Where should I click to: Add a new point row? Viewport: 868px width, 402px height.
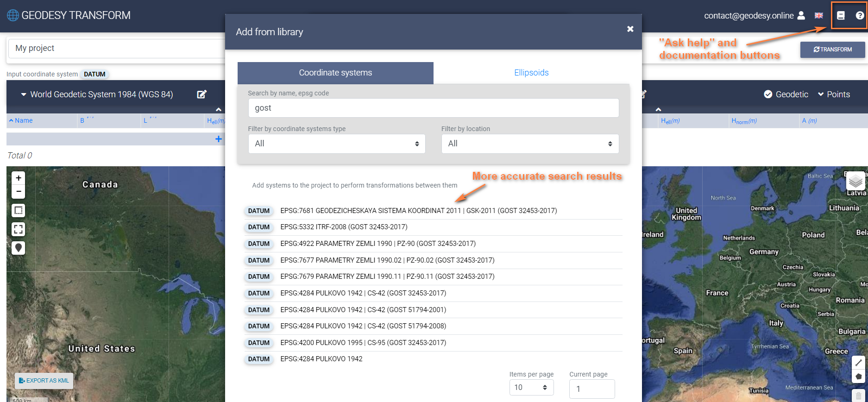[218, 139]
